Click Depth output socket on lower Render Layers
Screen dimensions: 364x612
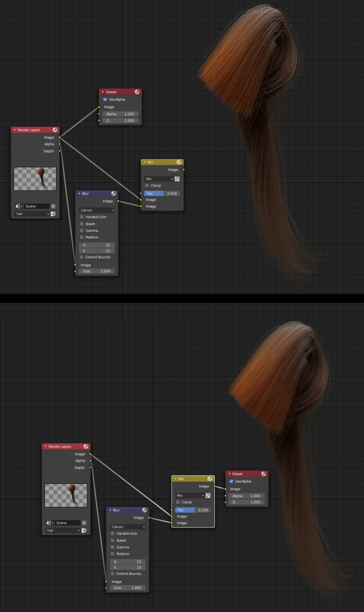tap(90, 468)
